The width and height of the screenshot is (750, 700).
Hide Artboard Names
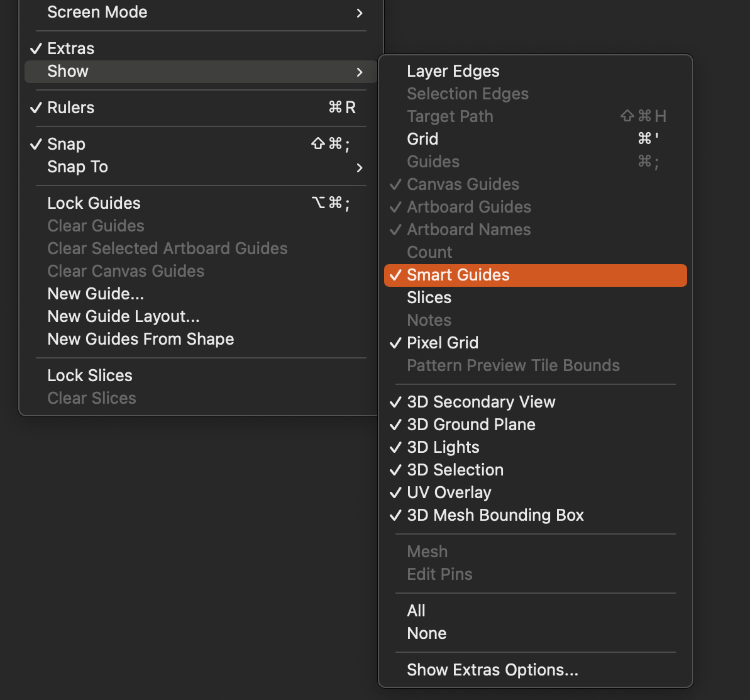pos(468,230)
